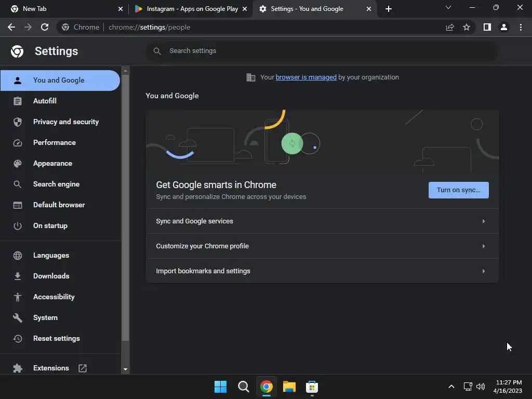The height and width of the screenshot is (399, 532).
Task: Open the Extensions external link icon
Action: point(83,368)
